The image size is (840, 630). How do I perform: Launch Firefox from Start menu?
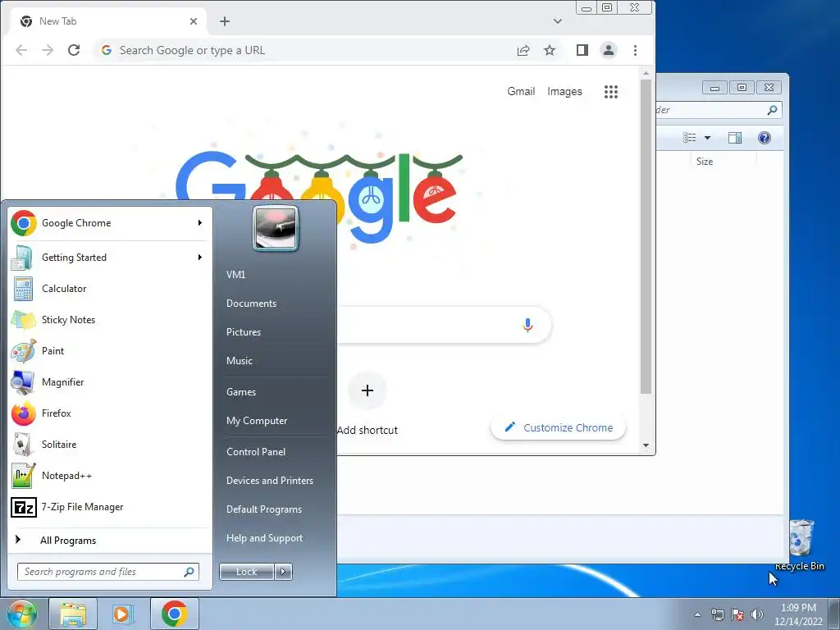[109, 413]
